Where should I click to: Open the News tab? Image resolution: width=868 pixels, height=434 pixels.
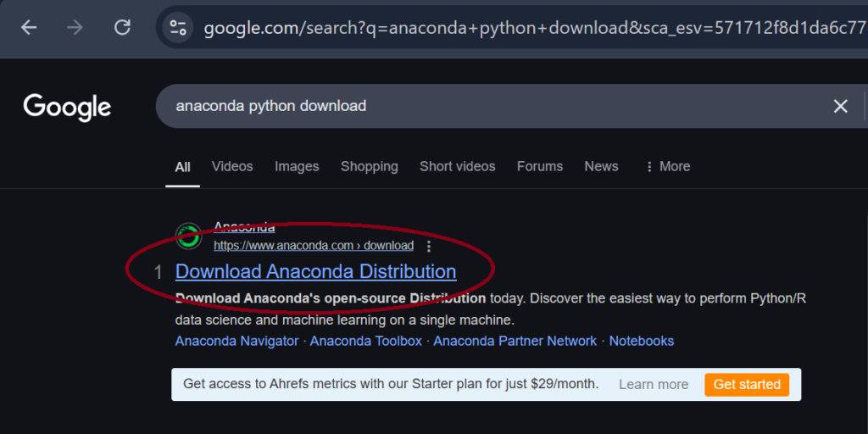tap(601, 167)
